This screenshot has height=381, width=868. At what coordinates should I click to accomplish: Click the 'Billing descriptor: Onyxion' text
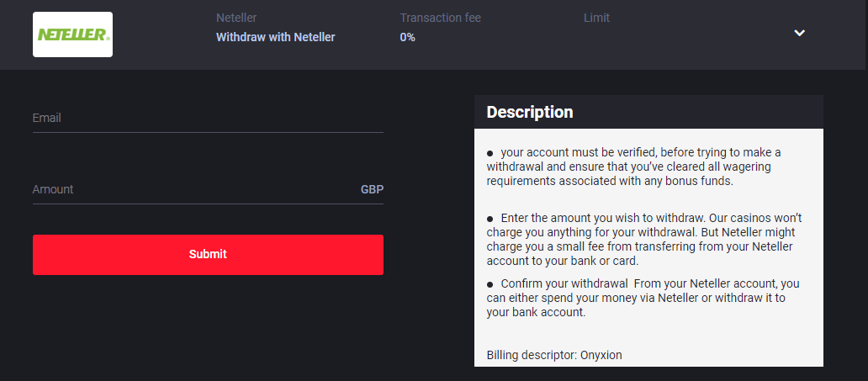554,355
